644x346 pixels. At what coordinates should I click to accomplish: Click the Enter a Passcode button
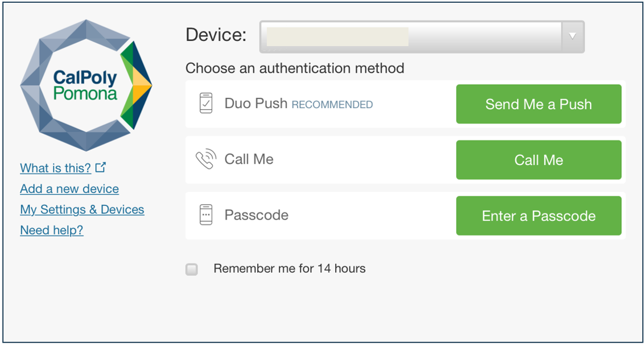(x=538, y=216)
